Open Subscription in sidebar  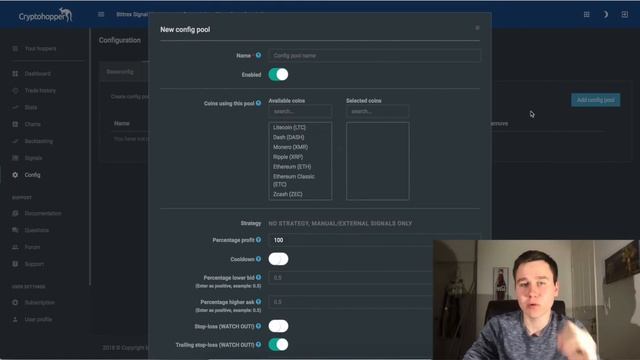(39, 302)
